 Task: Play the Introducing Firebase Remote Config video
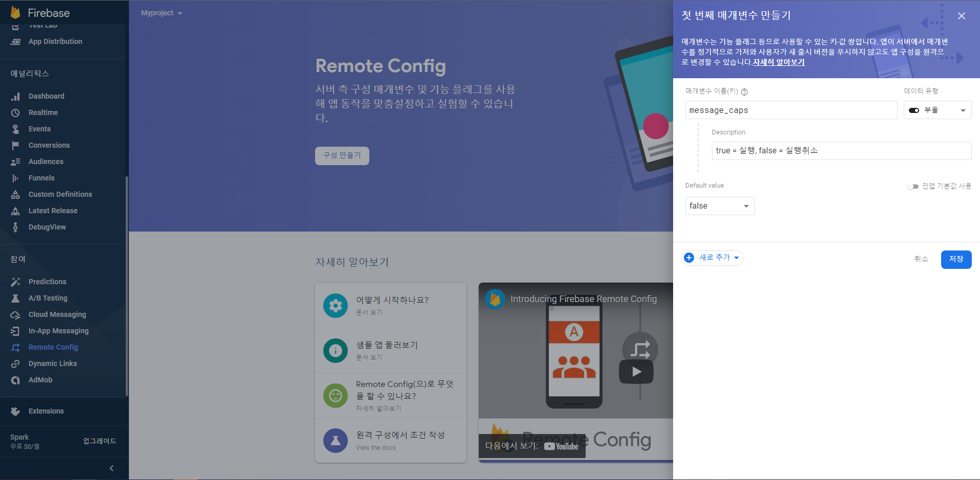[x=636, y=372]
